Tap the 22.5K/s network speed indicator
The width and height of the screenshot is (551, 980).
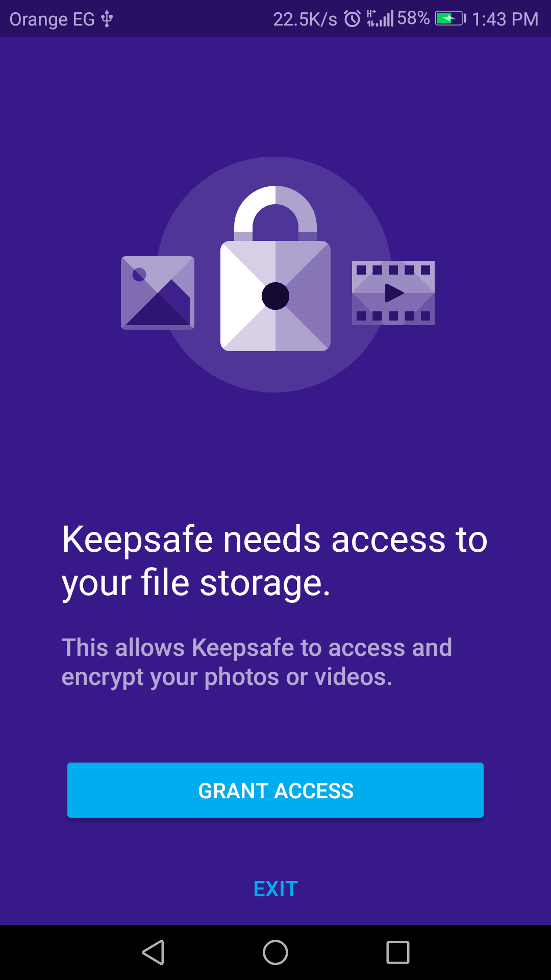click(x=305, y=19)
